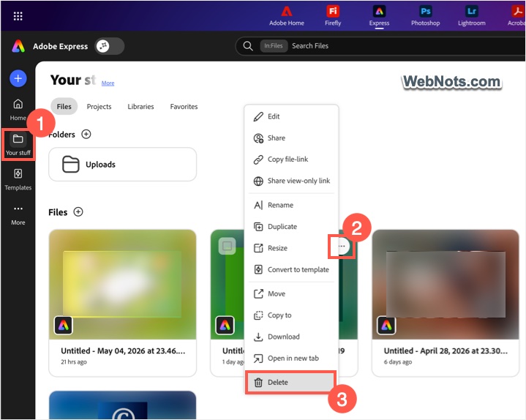Go to Home in sidebar
Viewport: 526px width, 420px height.
18,110
